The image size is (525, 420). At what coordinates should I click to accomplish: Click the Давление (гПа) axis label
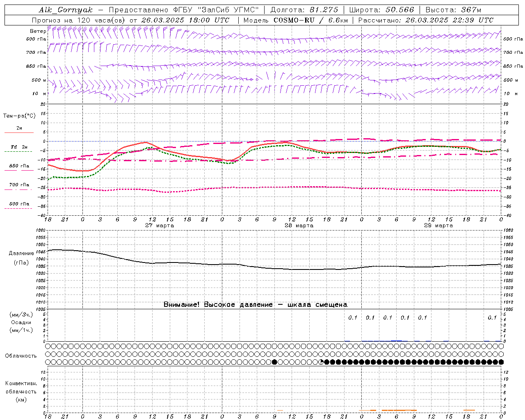21,258
